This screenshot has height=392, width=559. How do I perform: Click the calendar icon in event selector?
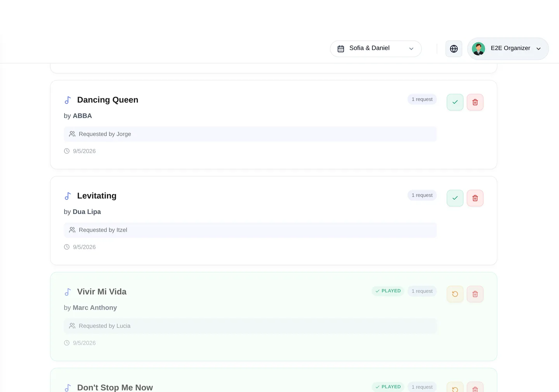341,49
